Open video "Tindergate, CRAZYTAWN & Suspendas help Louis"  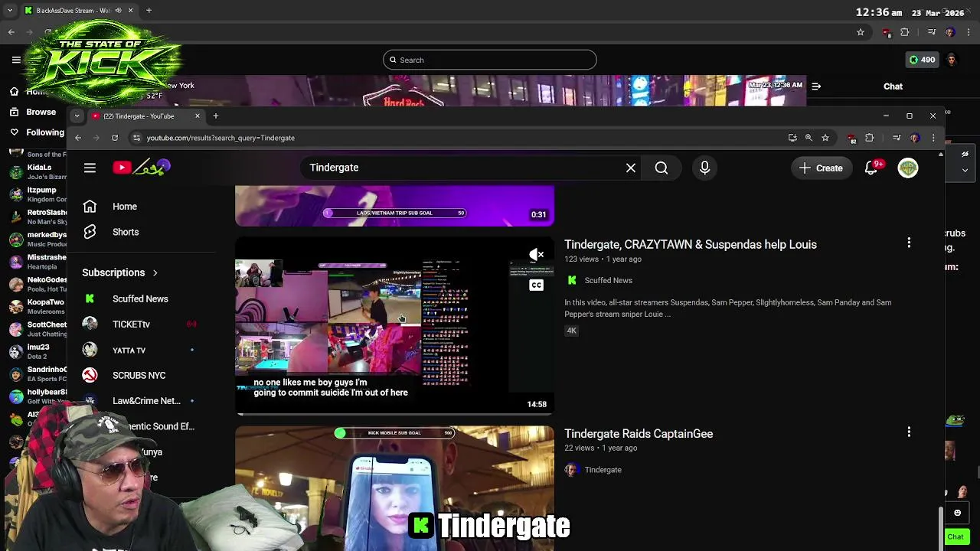coord(691,244)
